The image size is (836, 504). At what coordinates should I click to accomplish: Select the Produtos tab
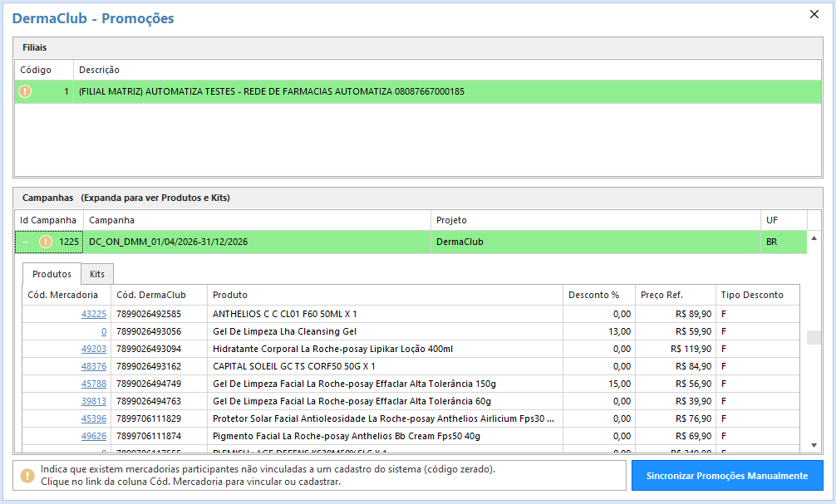pyautogui.click(x=52, y=274)
